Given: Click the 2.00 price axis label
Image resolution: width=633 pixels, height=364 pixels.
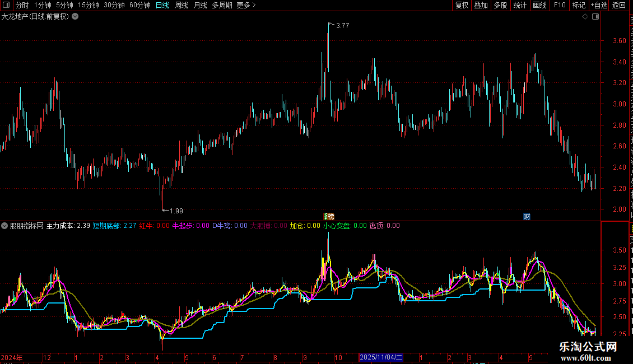Looking at the screenshot, I should point(619,209).
